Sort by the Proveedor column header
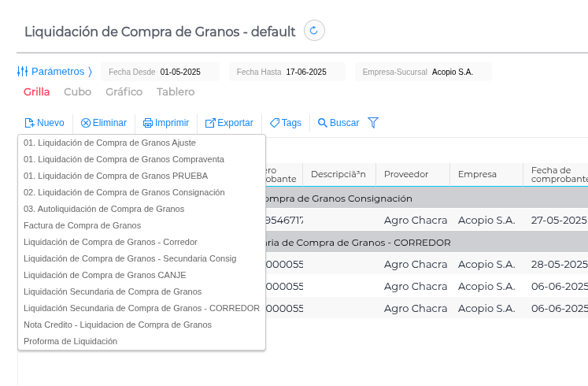Viewport: 588px width, 386px height. coord(406,174)
